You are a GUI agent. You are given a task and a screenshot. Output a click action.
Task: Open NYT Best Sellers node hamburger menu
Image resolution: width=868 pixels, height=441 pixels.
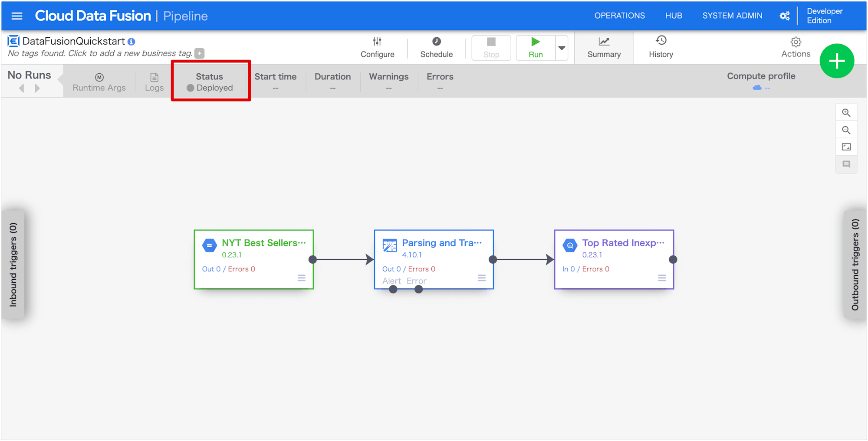tap(301, 278)
